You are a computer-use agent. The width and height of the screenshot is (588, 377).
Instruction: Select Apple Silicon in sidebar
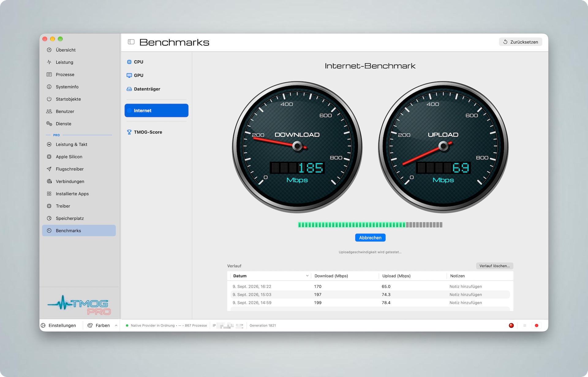click(79, 156)
